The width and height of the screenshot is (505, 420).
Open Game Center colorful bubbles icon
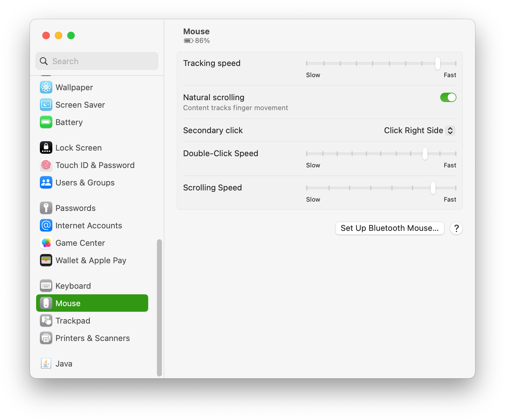point(46,243)
